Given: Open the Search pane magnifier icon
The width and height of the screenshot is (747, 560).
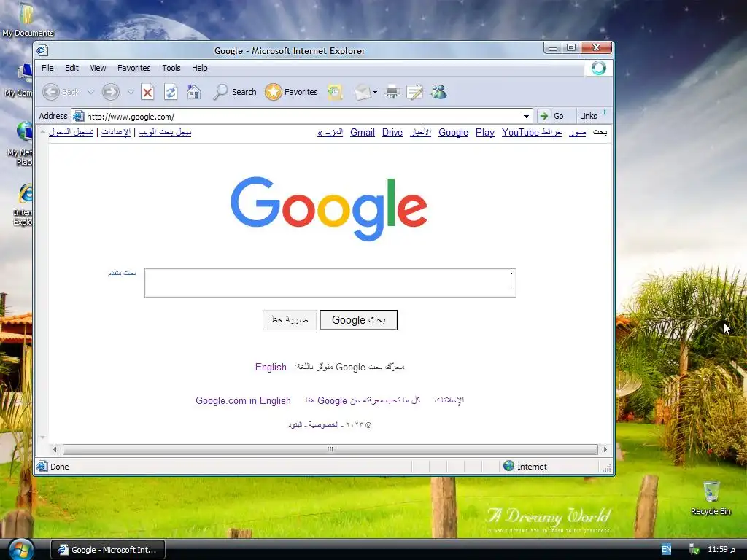Looking at the screenshot, I should pos(220,92).
